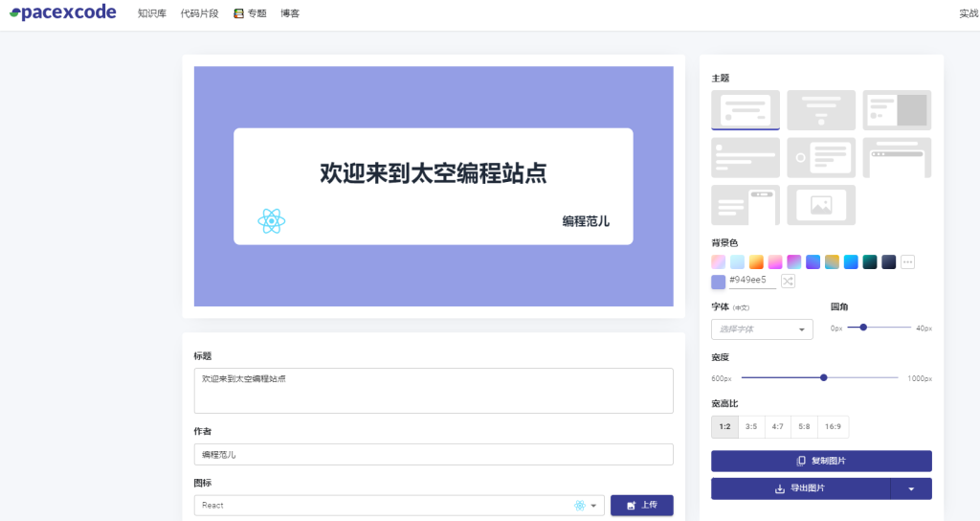Viewport: 980px width, 521px height.
Task: Open the current #949ee5 color swatch picker
Action: pyautogui.click(x=718, y=282)
